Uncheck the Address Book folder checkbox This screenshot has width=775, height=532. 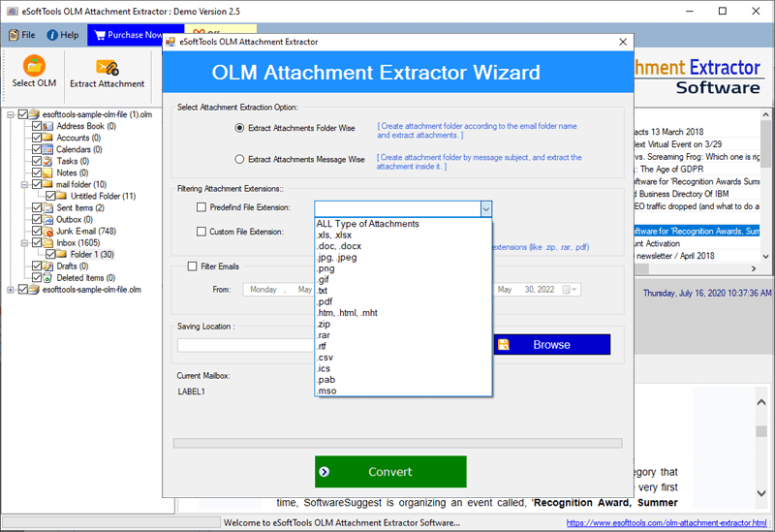(37, 126)
